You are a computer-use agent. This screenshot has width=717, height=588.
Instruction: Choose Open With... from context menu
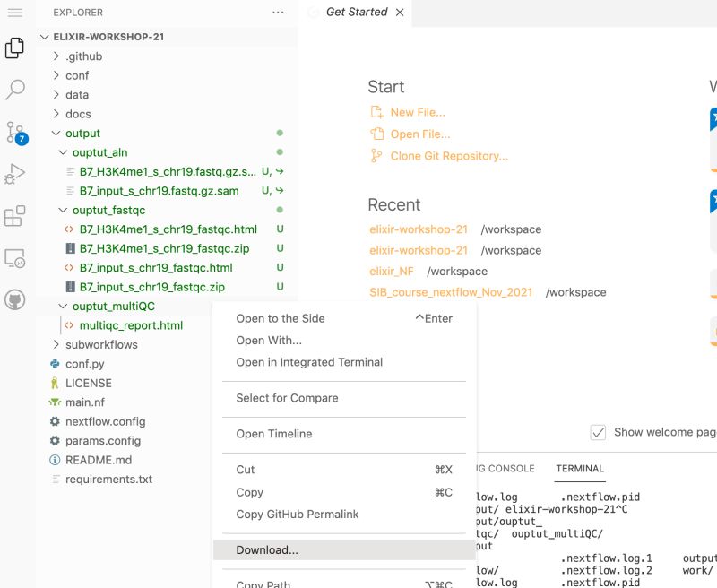pos(344,341)
